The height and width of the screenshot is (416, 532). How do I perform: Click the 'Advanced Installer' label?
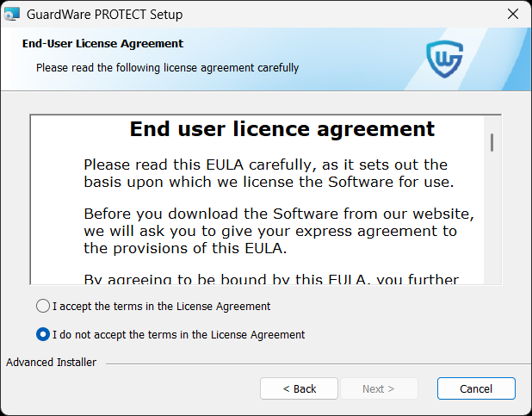pos(51,363)
